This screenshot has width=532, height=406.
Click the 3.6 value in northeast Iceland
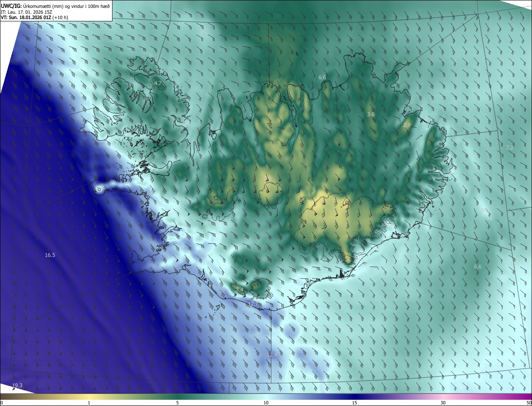371,114
